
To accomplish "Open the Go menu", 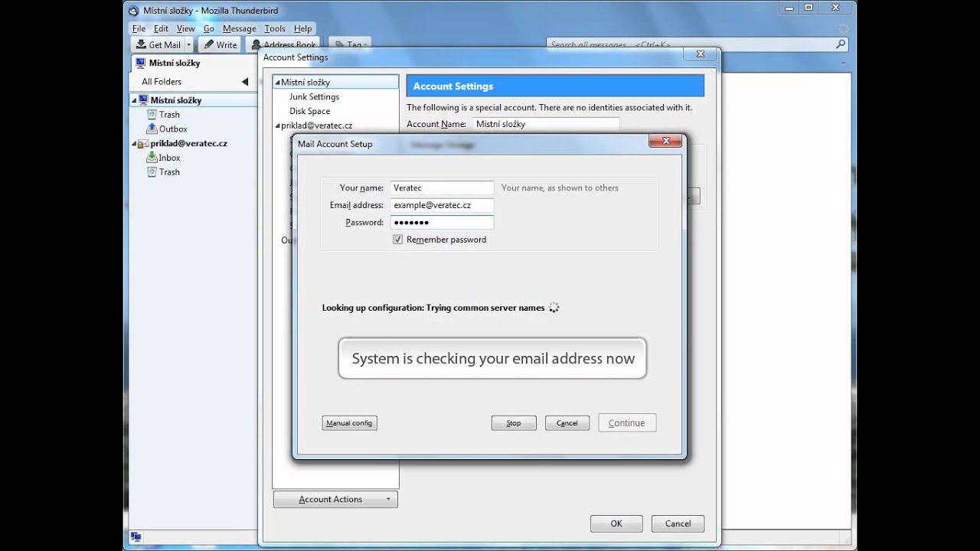I will (x=209, y=28).
